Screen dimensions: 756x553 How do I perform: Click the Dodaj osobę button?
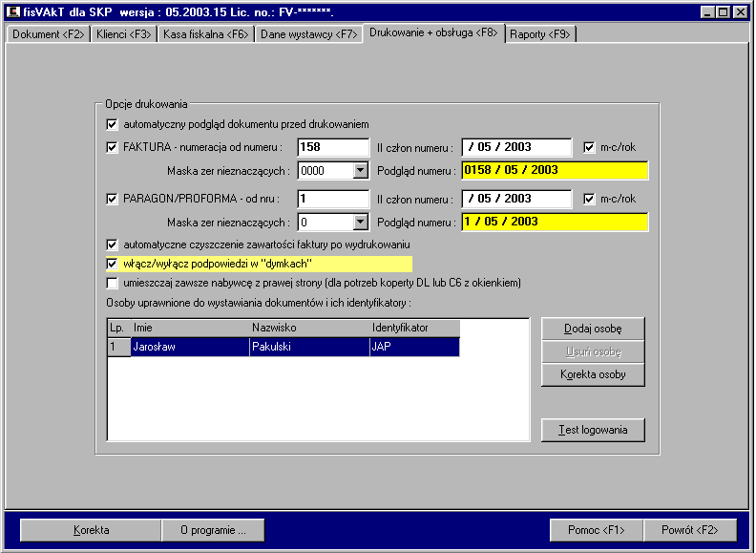click(x=593, y=329)
